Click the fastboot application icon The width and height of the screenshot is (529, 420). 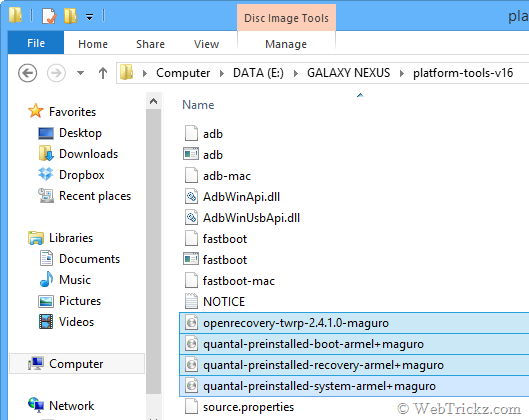191,259
